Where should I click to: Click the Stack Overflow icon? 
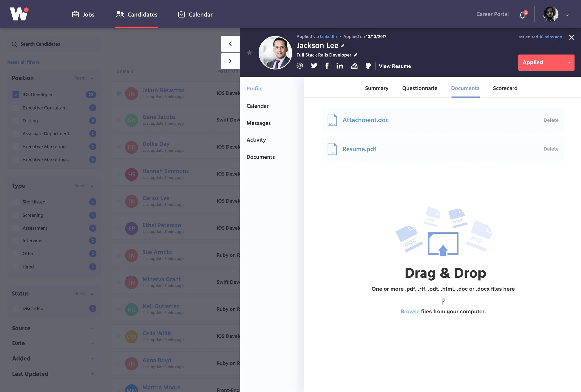(x=354, y=66)
